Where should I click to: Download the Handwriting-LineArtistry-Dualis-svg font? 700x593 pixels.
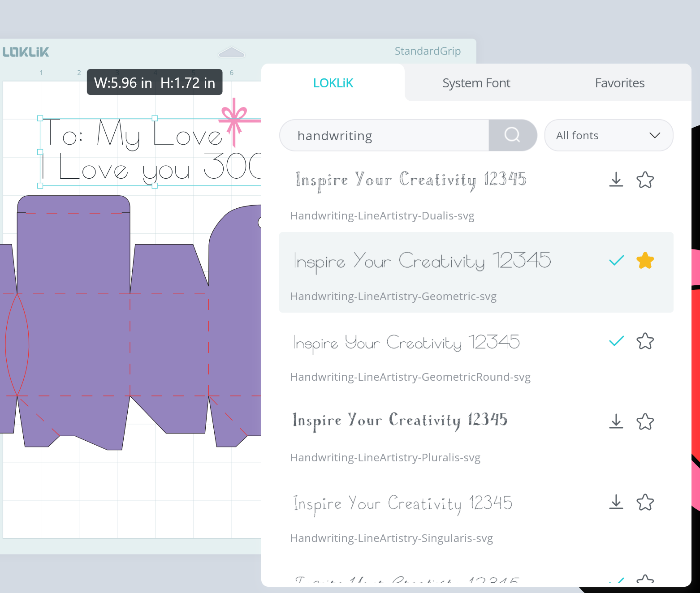616,180
